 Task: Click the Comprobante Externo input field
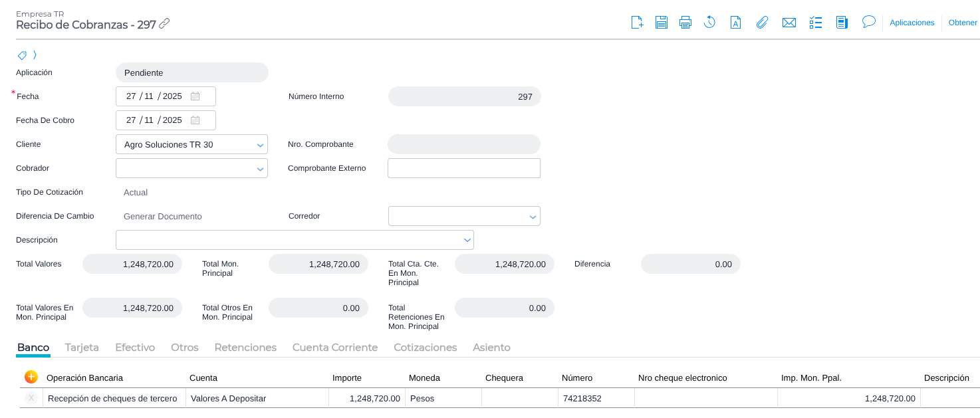click(463, 168)
